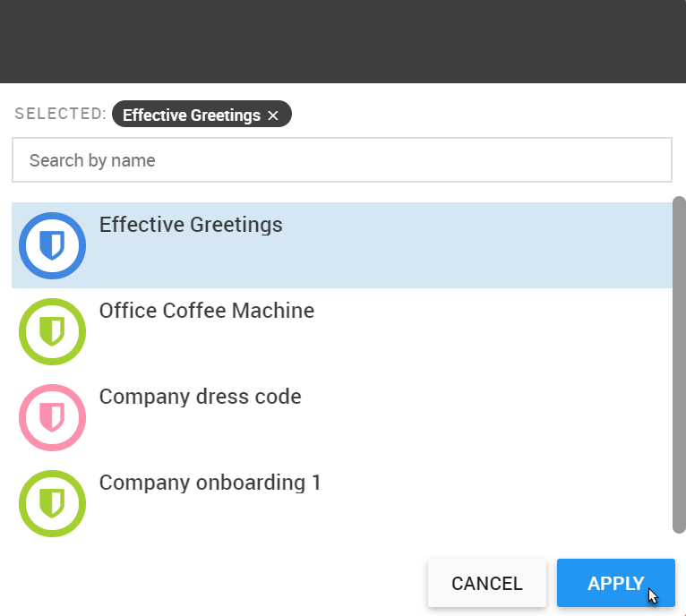Click the Cancel button
Image resolution: width=686 pixels, height=616 pixels.
click(487, 583)
